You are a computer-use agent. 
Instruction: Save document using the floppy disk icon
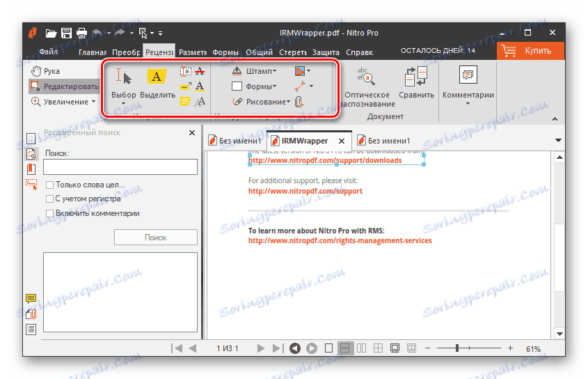click(x=66, y=33)
